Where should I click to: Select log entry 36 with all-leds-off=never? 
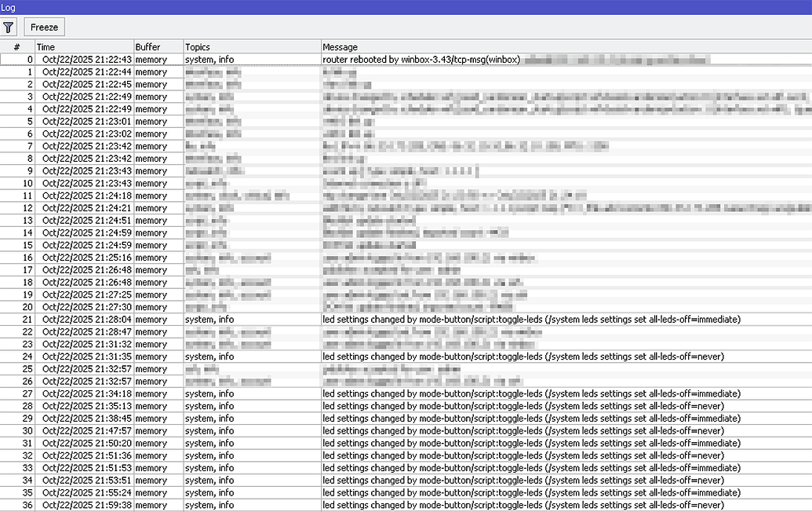click(x=392, y=505)
